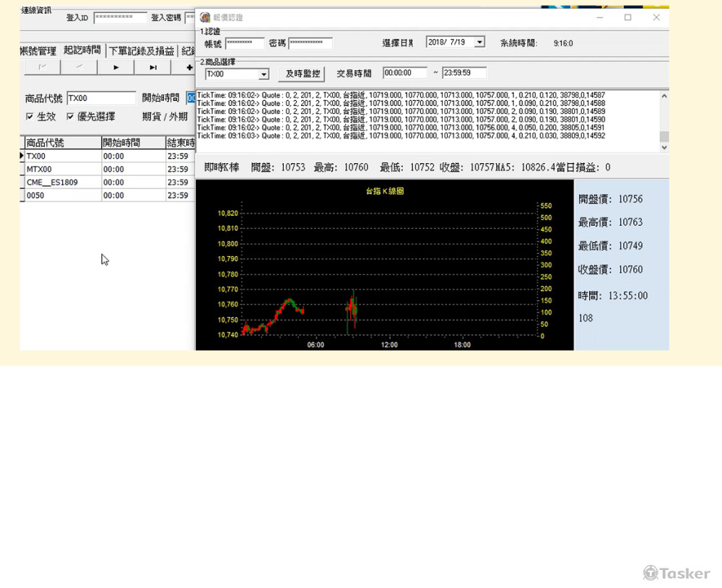Image resolution: width=722 pixels, height=588 pixels.
Task: Click the row indicator arrow beside TX00
Action: 22,156
